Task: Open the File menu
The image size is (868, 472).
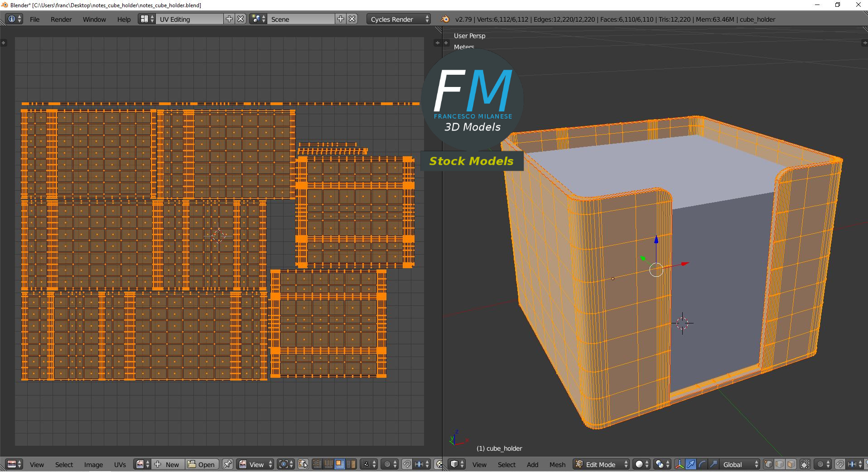Action: point(34,19)
